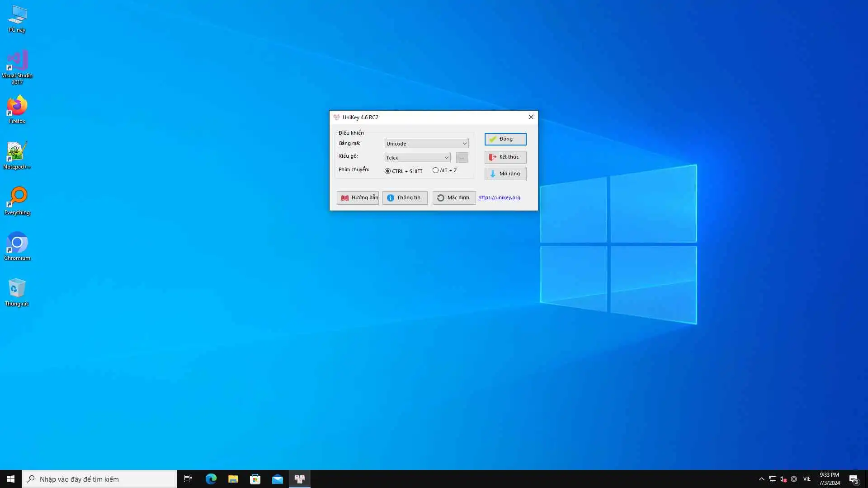Open Microsoft Edge from the taskbar

click(211, 479)
